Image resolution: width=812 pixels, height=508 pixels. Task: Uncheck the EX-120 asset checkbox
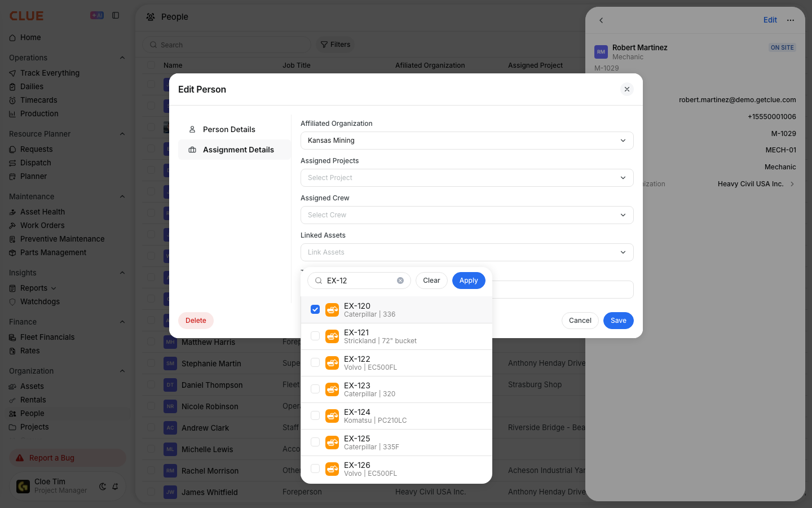[x=315, y=309]
